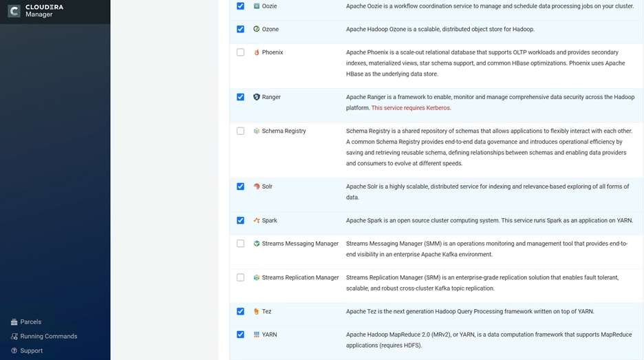Click the Support question mark icon
644x360 pixels.
(14, 350)
